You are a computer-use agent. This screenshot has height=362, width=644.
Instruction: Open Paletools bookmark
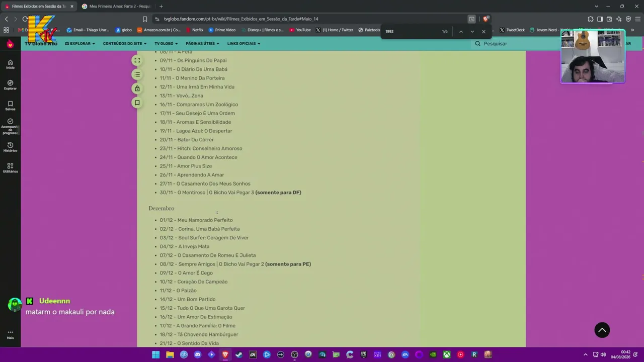369,30
